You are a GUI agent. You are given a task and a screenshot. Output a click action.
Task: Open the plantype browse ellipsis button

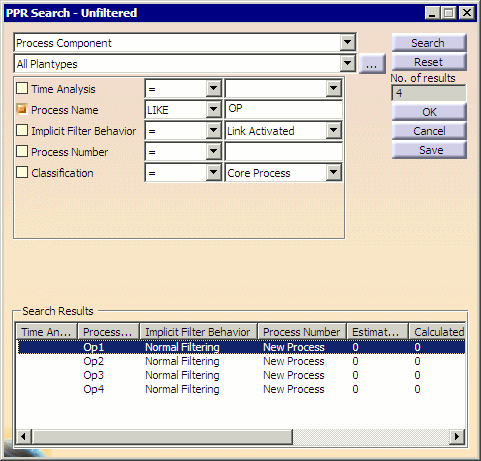pyautogui.click(x=372, y=64)
